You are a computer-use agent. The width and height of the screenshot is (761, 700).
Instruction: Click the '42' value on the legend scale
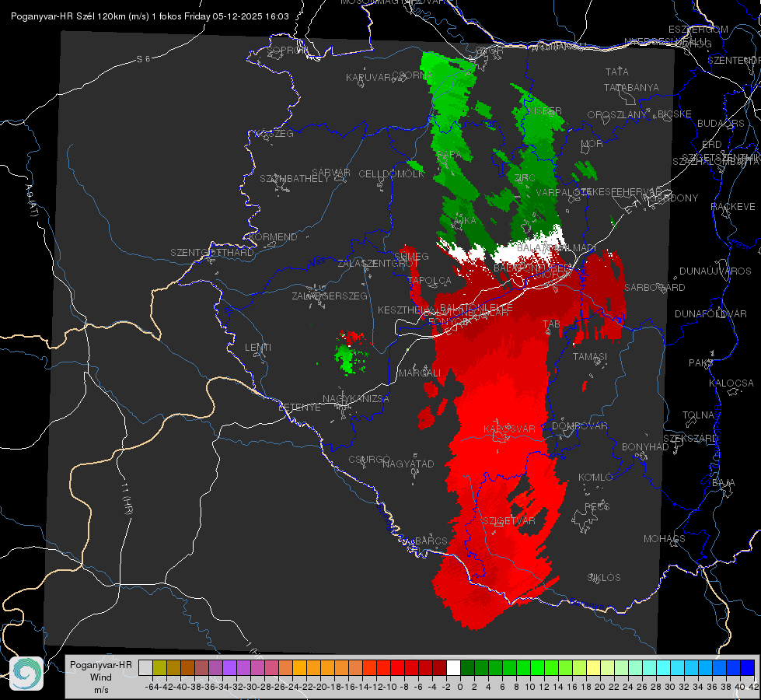click(x=753, y=687)
